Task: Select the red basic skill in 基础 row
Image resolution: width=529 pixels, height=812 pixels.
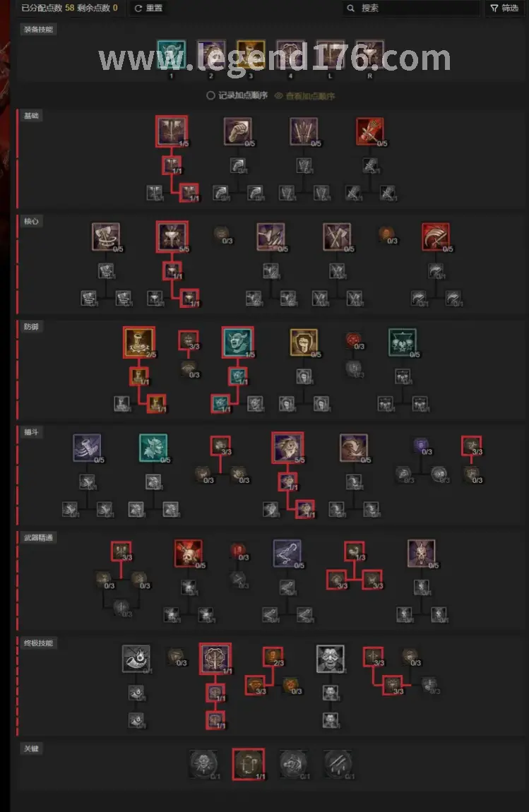Action: (370, 131)
